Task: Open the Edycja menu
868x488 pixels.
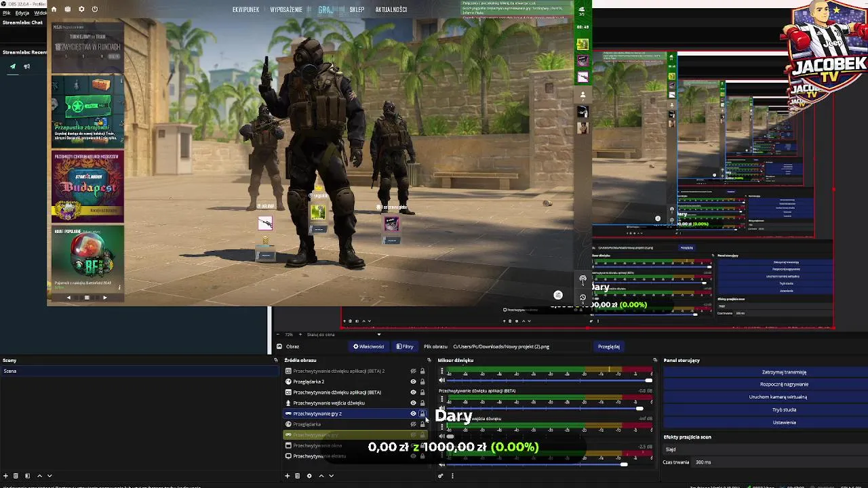Action: 22,13
